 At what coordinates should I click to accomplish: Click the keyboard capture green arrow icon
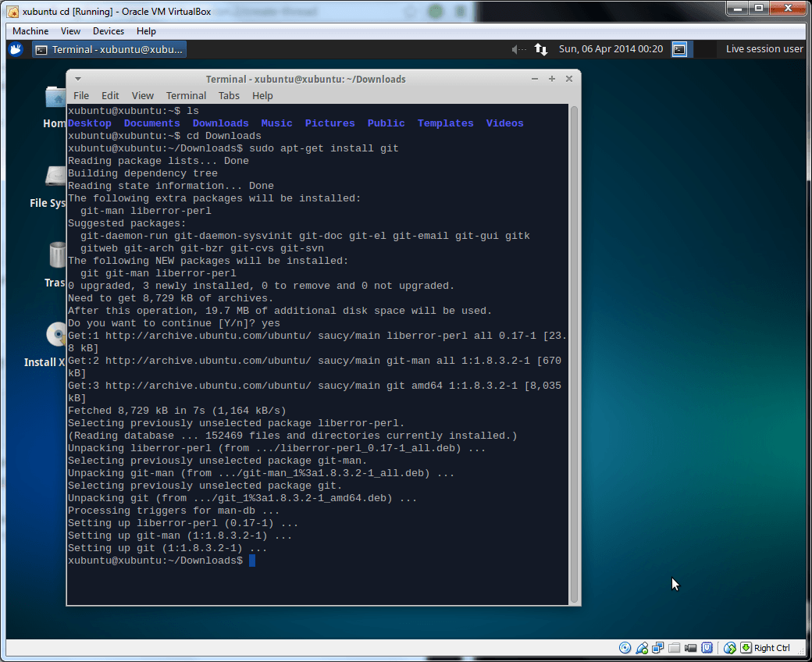746,648
